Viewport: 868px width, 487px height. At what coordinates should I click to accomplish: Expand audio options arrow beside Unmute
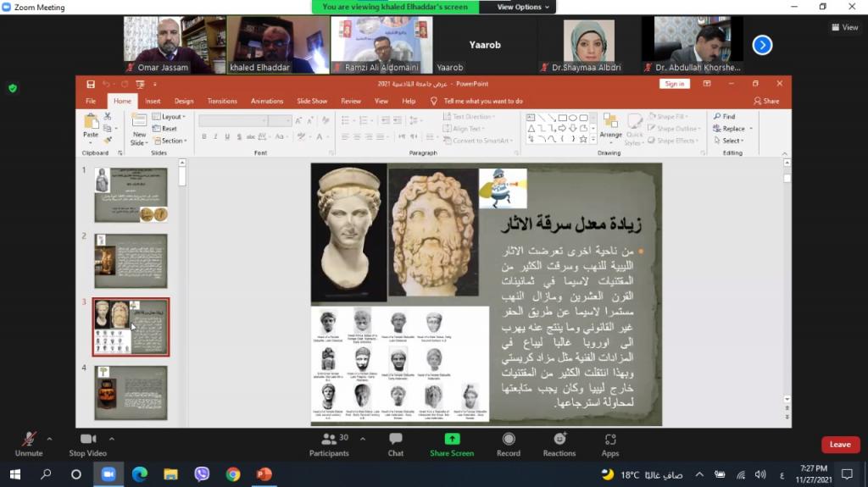pyautogui.click(x=49, y=439)
